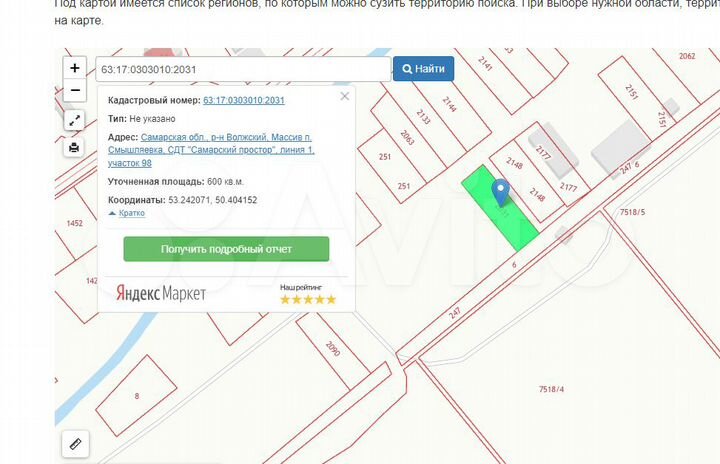Activate the ruler measurement tool
The width and height of the screenshot is (720, 464).
[x=75, y=444]
